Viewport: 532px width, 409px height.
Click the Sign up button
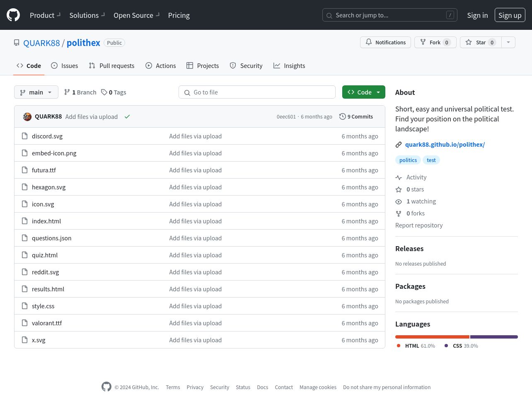click(510, 15)
